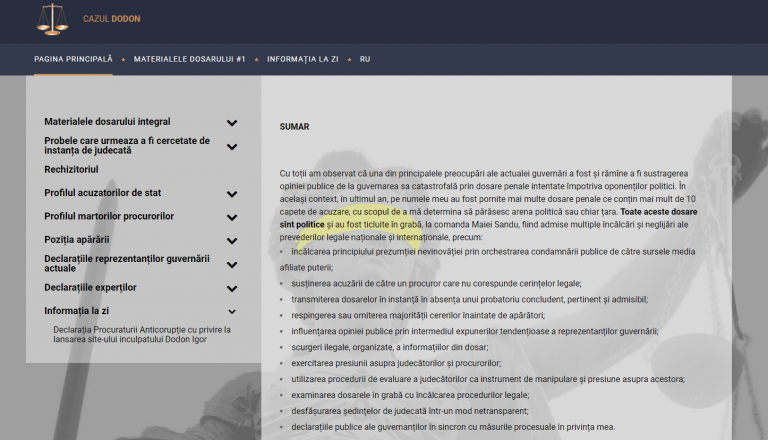Open chevron next to Declarațiile experților
Viewport: 768px width, 440px height.
[x=232, y=289]
